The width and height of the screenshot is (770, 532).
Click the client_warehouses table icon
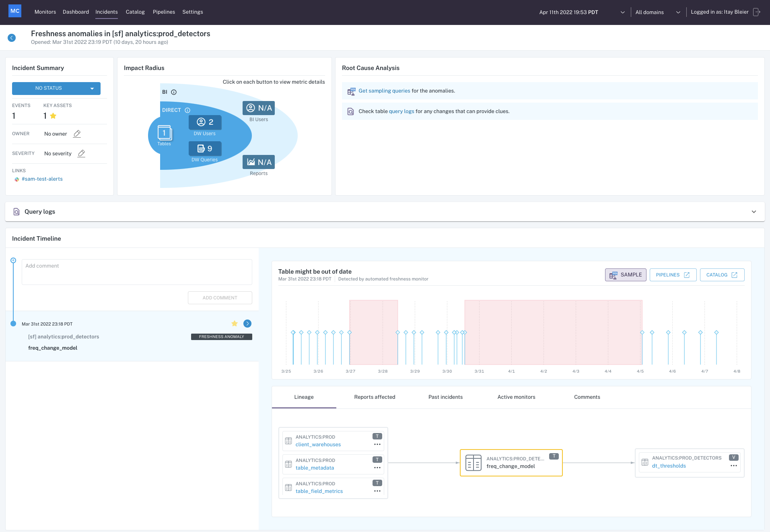coord(288,441)
